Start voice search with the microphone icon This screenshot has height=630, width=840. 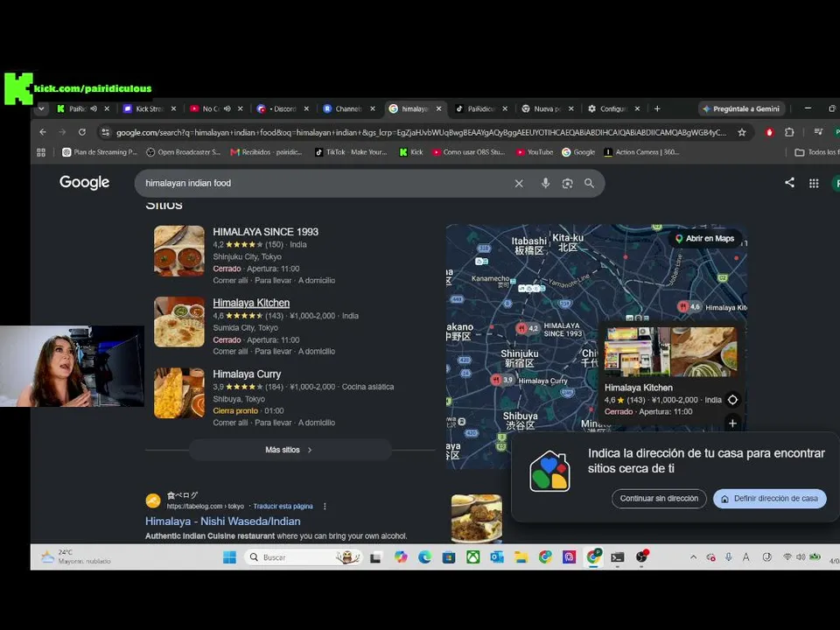coord(545,183)
